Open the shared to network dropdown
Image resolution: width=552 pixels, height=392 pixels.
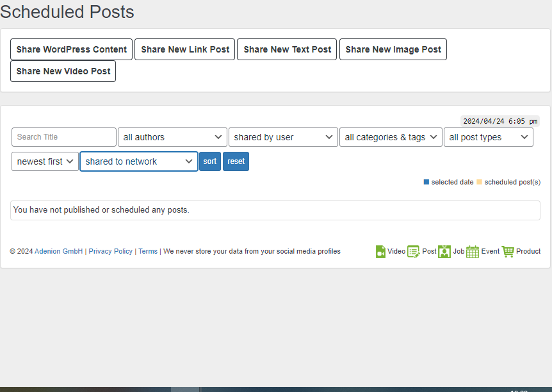click(x=138, y=161)
